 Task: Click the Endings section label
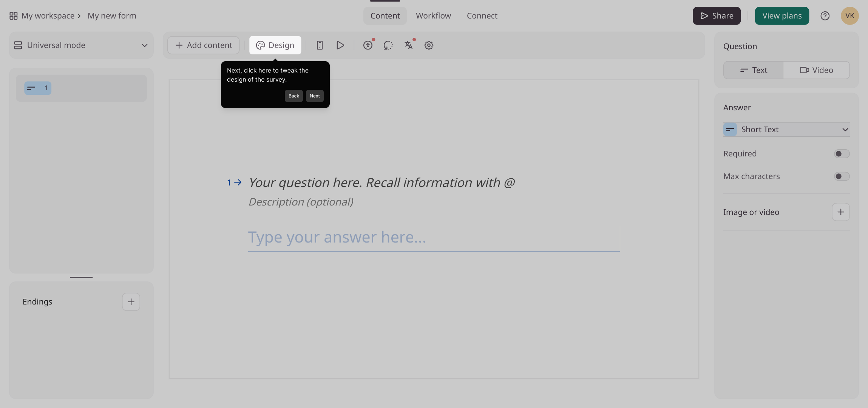tap(37, 302)
